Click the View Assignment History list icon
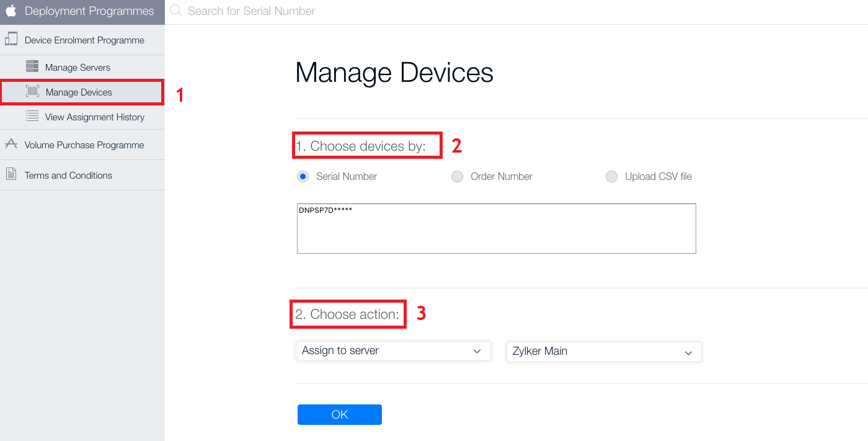 pos(31,116)
